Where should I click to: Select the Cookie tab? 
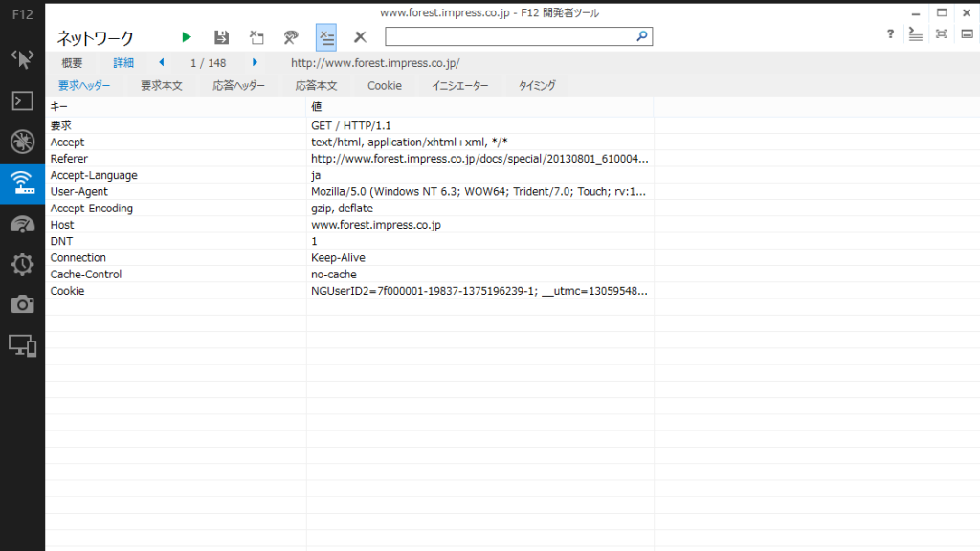(x=385, y=85)
